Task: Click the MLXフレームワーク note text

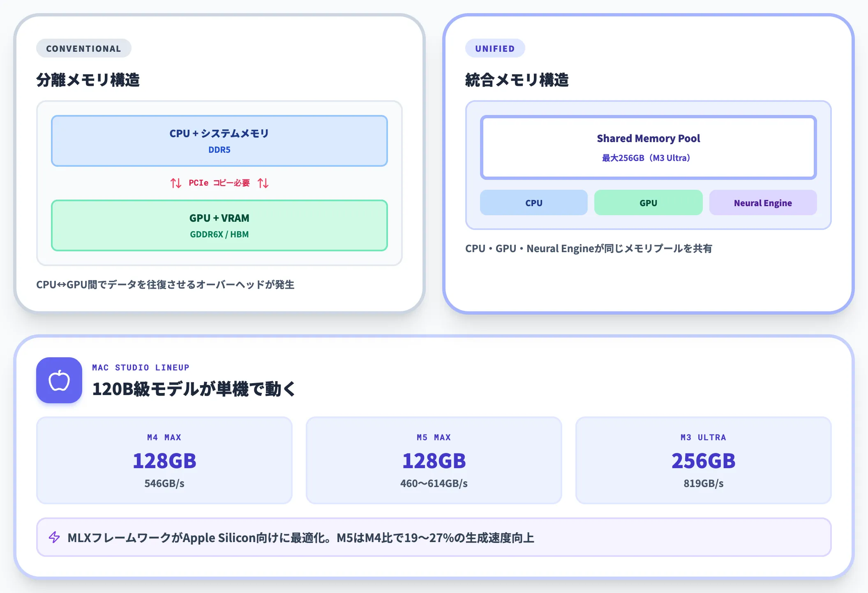Action: [x=301, y=538]
